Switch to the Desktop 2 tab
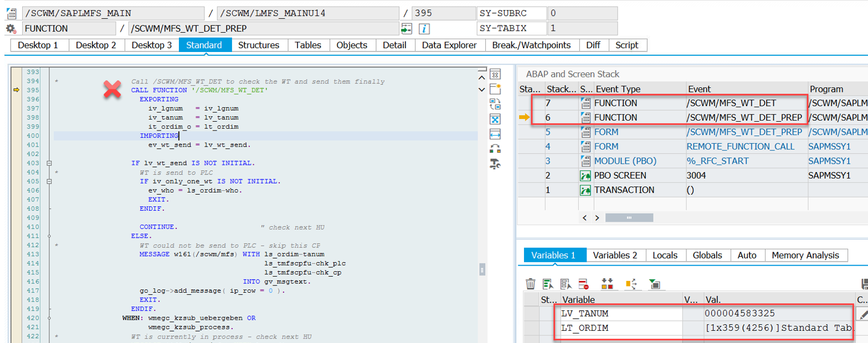This screenshot has height=343, width=868. point(96,45)
